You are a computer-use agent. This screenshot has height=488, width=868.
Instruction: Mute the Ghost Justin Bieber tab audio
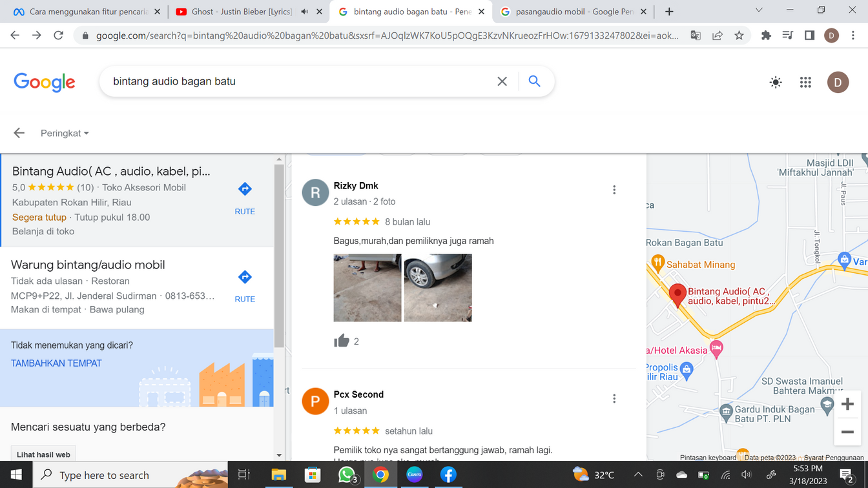coord(304,12)
